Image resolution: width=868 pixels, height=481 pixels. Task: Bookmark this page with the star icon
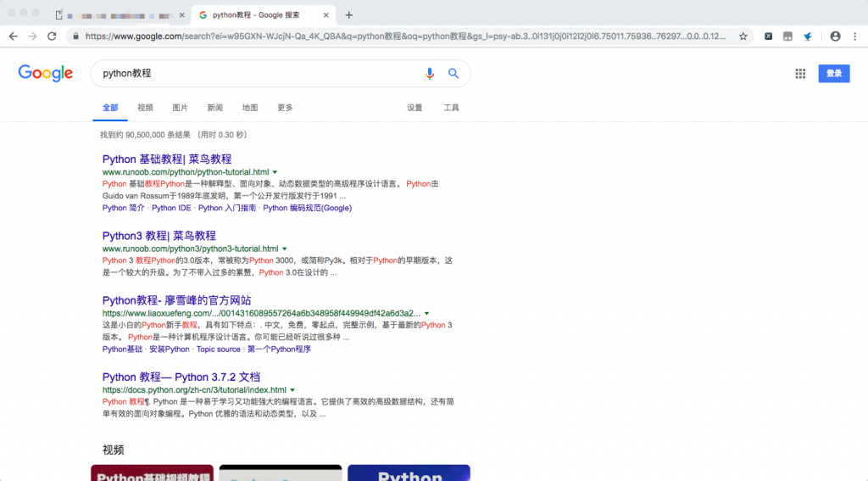click(743, 36)
